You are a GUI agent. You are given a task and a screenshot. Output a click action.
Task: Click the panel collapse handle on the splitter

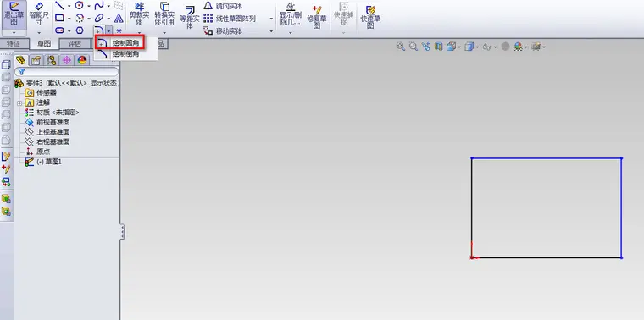click(122, 232)
